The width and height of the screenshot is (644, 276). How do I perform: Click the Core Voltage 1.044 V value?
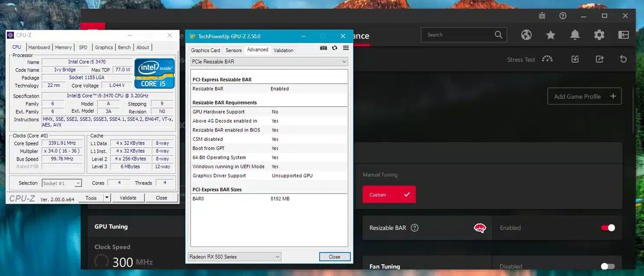pos(116,85)
